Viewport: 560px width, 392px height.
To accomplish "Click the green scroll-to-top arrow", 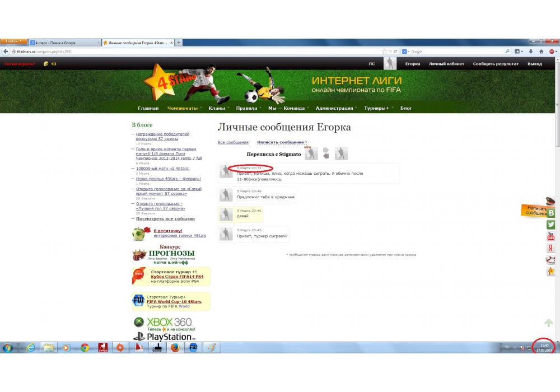I will pos(549,323).
